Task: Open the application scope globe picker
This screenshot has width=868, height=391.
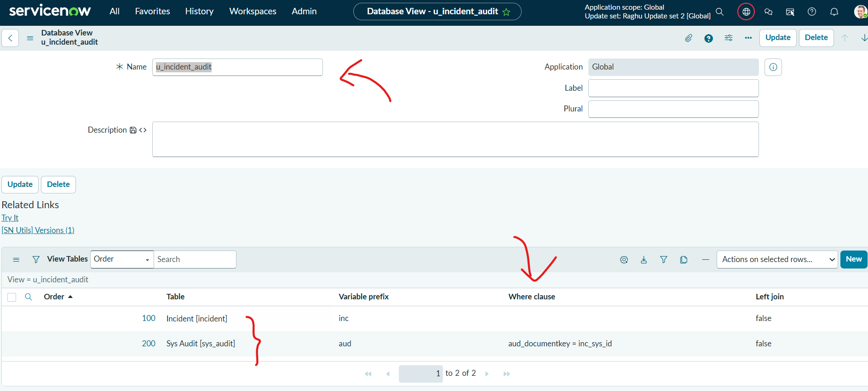Action: point(746,12)
